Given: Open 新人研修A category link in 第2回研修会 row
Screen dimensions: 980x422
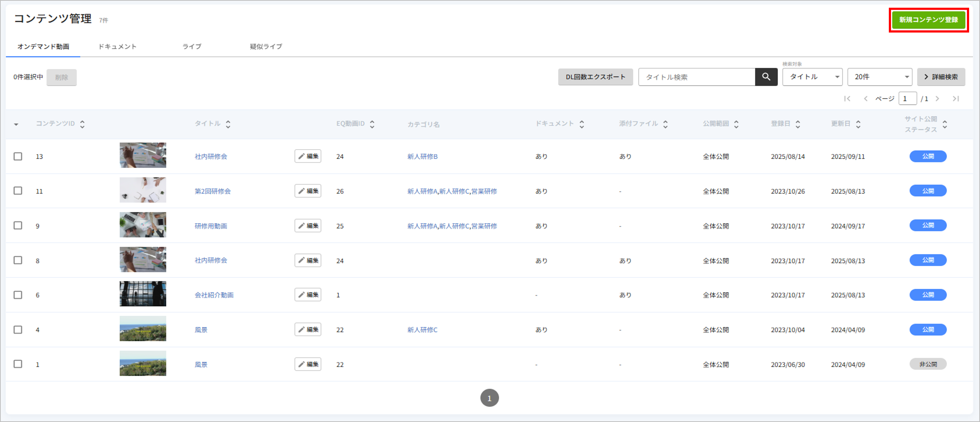Looking at the screenshot, I should (x=422, y=191).
